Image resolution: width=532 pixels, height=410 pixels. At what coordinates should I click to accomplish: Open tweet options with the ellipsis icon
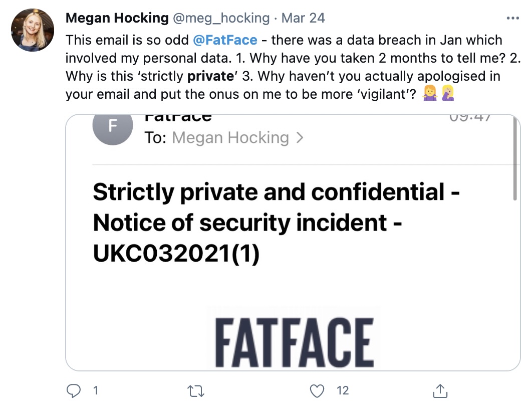click(513, 18)
